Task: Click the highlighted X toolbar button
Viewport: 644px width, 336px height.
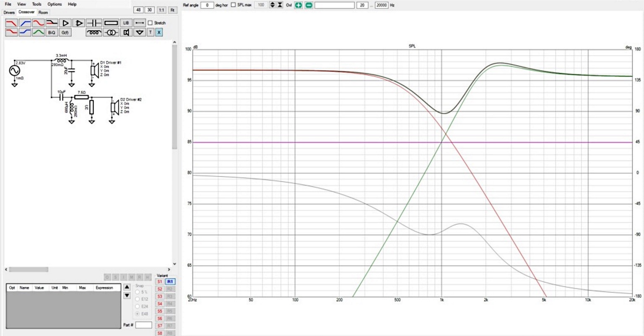Action: (x=159, y=32)
